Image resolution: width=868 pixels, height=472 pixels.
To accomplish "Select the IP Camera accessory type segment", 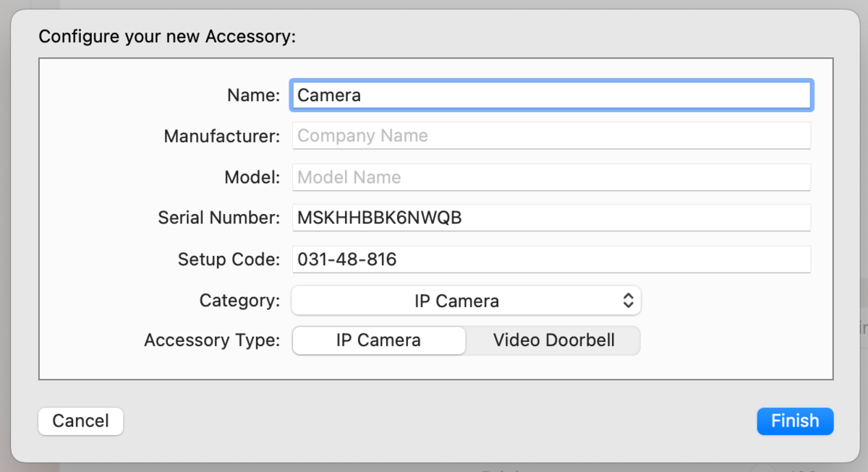I will click(x=378, y=340).
